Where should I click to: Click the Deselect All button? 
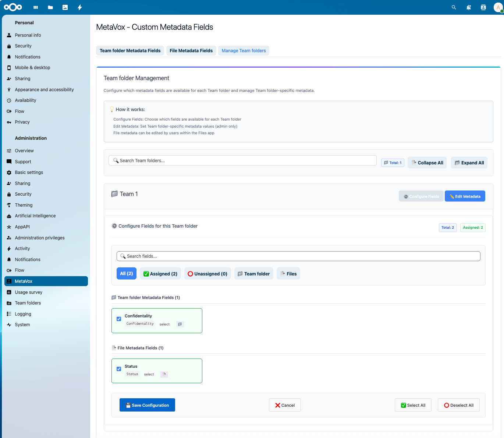click(x=459, y=405)
